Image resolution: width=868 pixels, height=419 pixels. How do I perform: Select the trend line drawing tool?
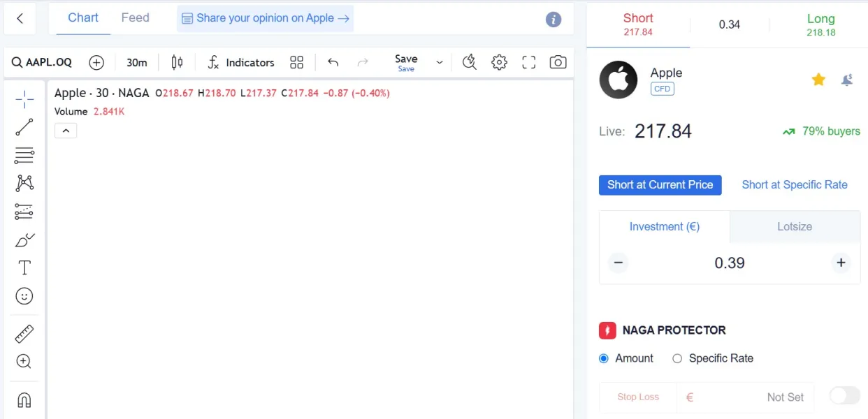(24, 127)
